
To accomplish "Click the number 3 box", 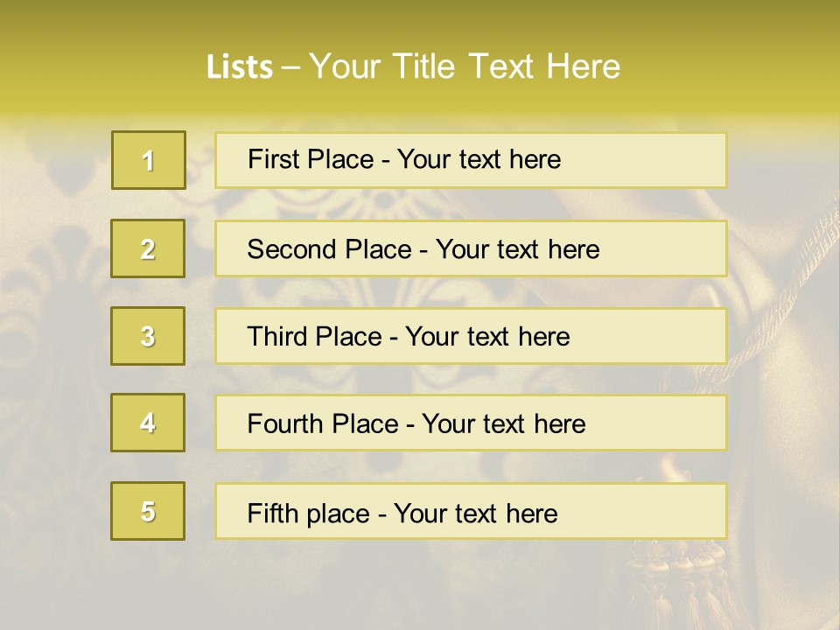I will click(148, 336).
